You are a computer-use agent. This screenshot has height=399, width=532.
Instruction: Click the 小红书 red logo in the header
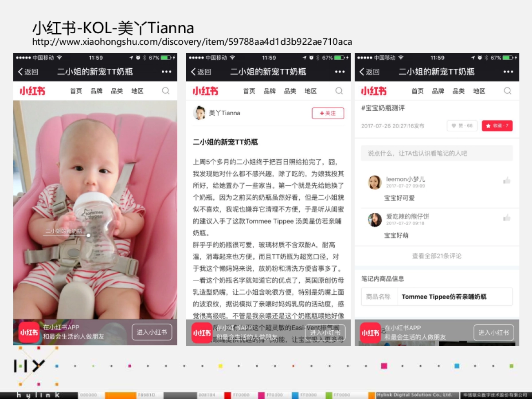[32, 90]
